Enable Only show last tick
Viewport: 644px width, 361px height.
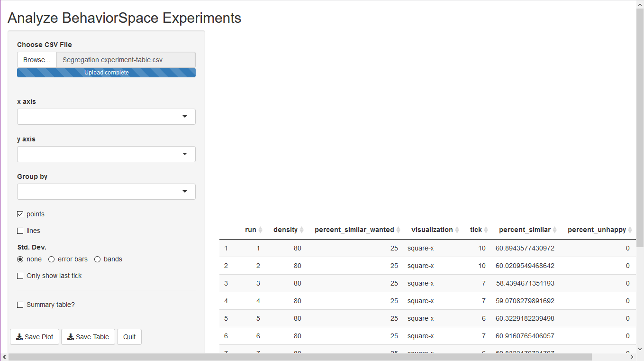(x=20, y=276)
